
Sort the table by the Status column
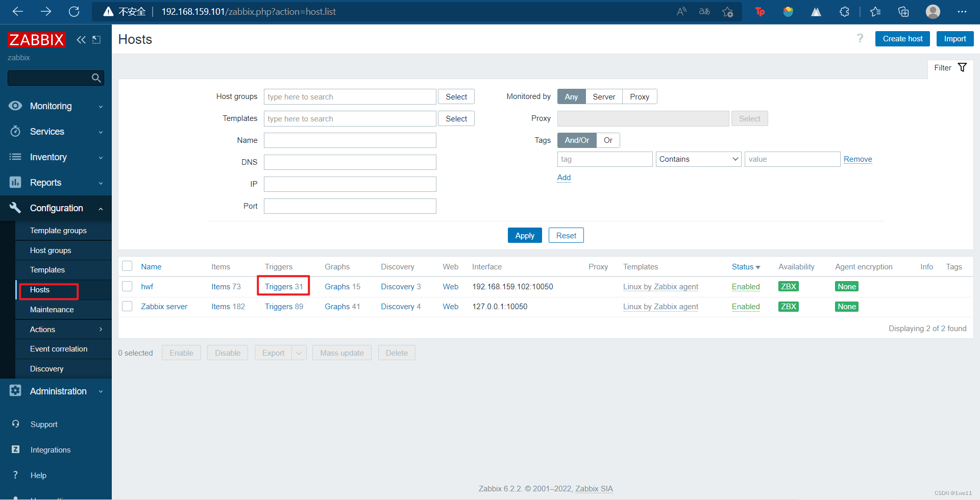click(x=746, y=267)
